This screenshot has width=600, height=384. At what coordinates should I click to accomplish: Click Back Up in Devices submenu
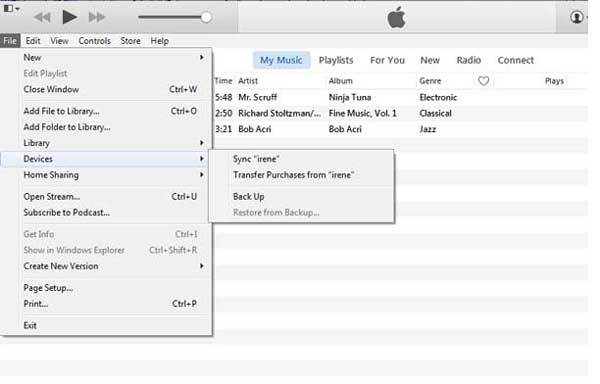(302, 197)
